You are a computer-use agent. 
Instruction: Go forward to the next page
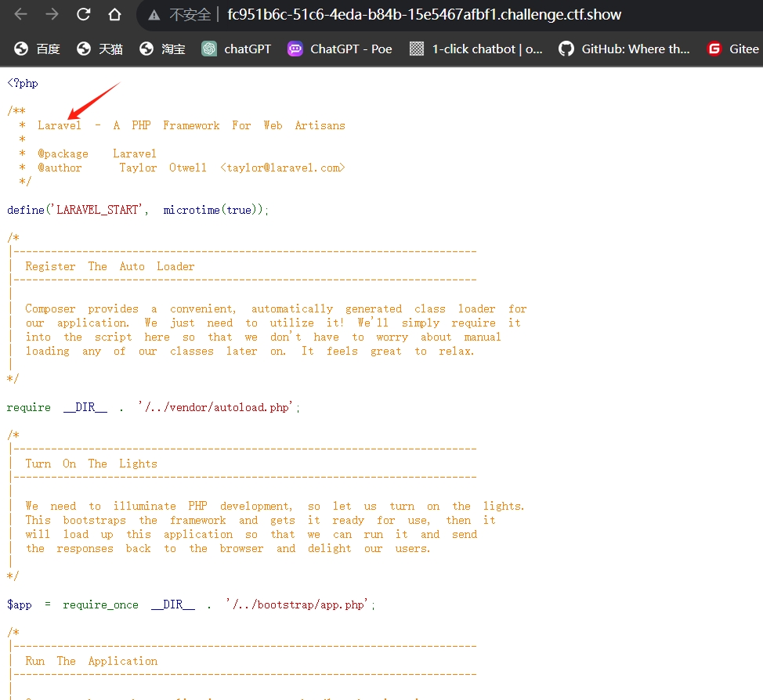pos(52,15)
